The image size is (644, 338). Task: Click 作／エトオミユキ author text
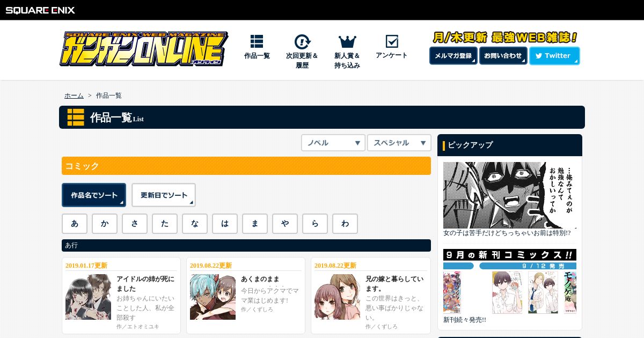point(138,326)
